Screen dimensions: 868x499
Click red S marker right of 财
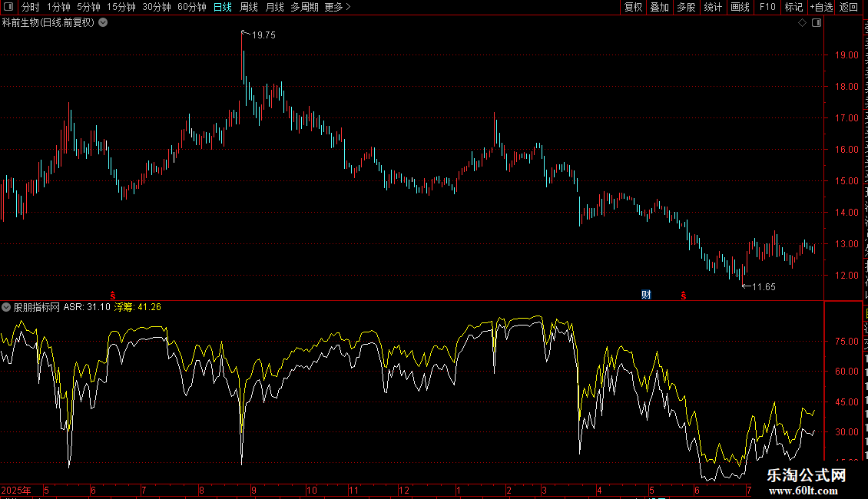pyautogui.click(x=684, y=296)
